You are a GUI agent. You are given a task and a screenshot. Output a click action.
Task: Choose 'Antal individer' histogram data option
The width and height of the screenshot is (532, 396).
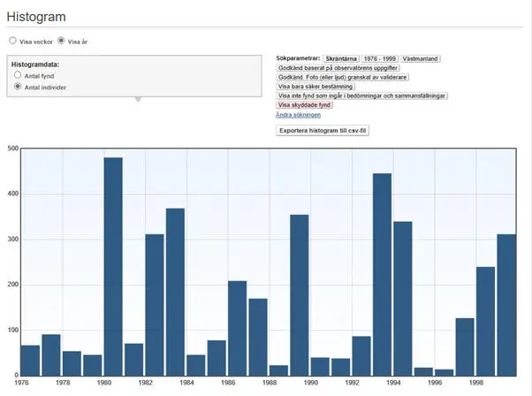(18, 88)
